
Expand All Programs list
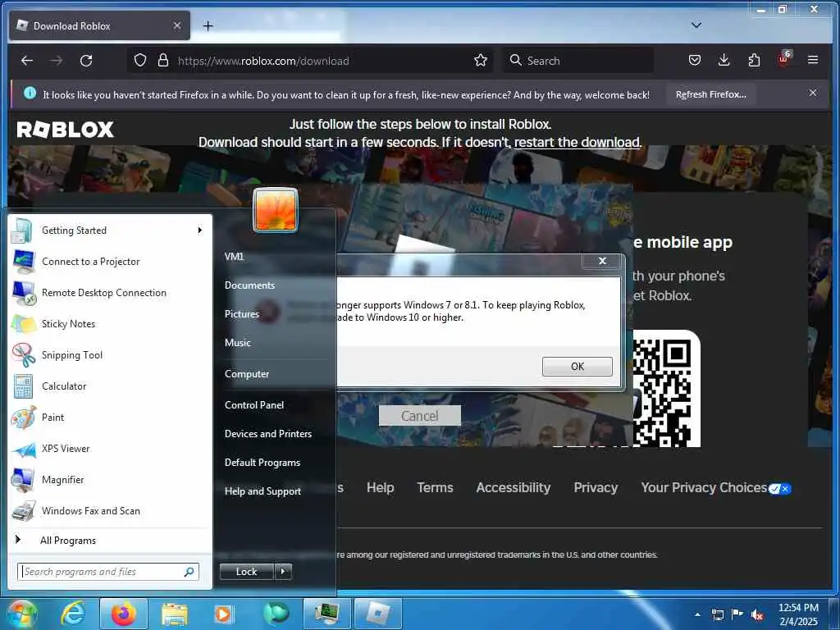tap(110, 541)
